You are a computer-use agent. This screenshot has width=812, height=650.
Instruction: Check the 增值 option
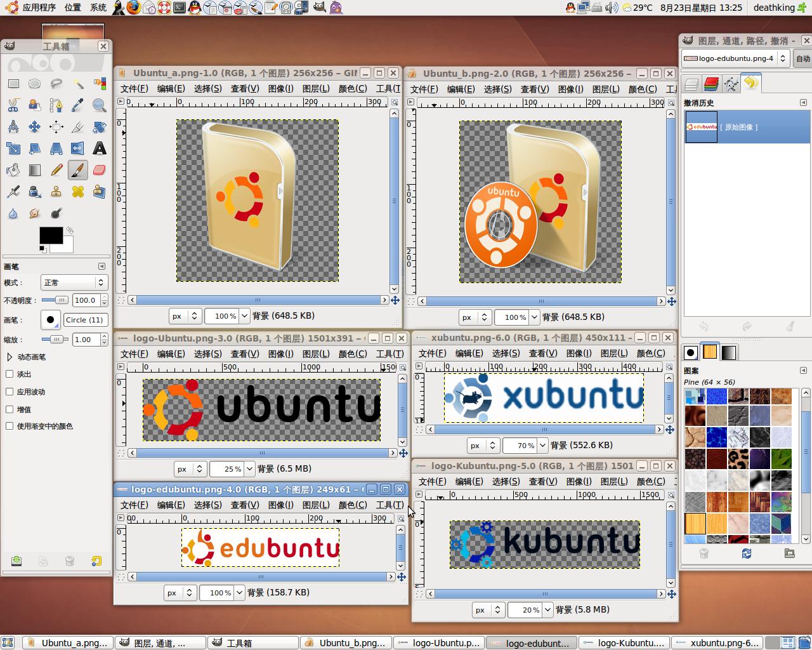pos(10,409)
